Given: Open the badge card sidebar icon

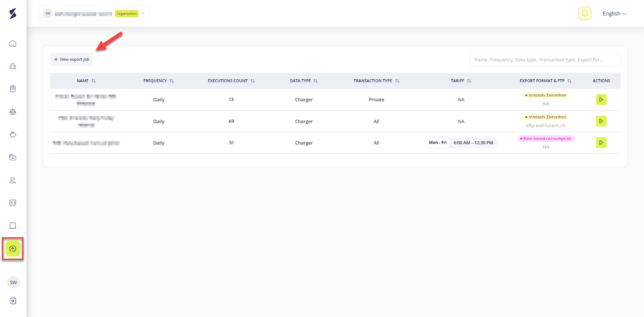Looking at the screenshot, I should (13, 203).
